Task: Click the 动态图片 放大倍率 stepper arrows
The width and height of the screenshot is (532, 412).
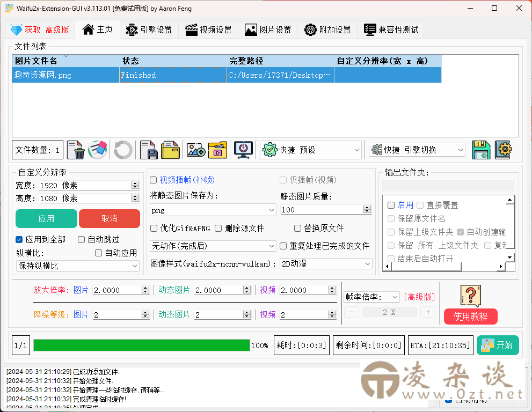Action: tap(247, 290)
